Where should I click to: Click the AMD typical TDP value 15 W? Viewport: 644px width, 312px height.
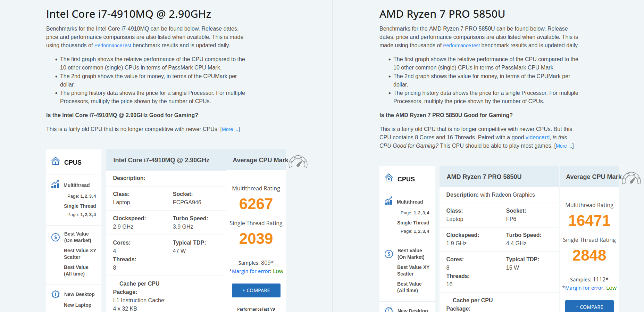point(512,268)
